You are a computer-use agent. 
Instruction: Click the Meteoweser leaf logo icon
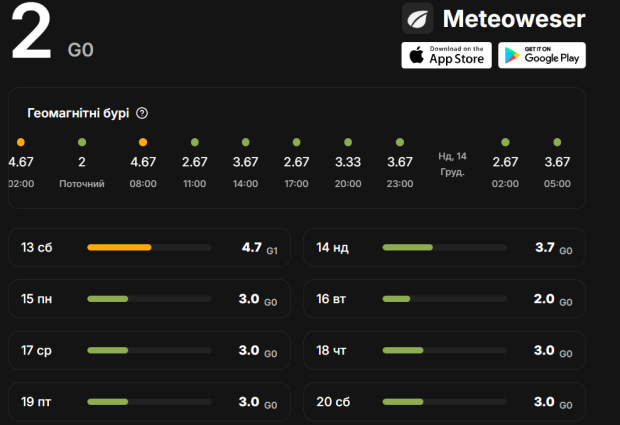click(x=418, y=19)
